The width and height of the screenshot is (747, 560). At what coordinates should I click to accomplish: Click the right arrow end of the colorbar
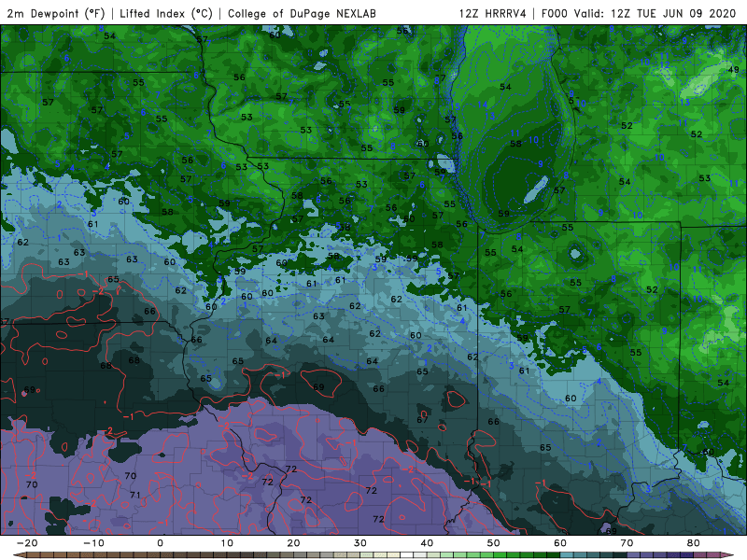pyautogui.click(x=727, y=555)
